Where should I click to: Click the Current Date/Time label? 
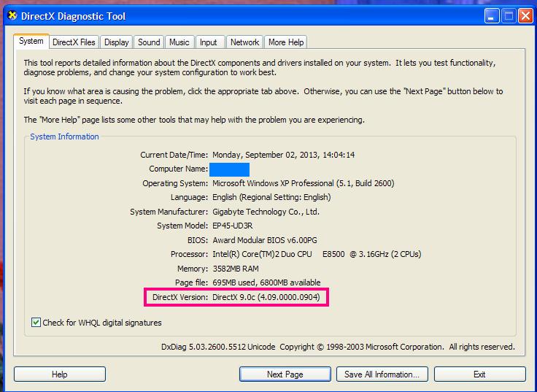pyautogui.click(x=174, y=155)
